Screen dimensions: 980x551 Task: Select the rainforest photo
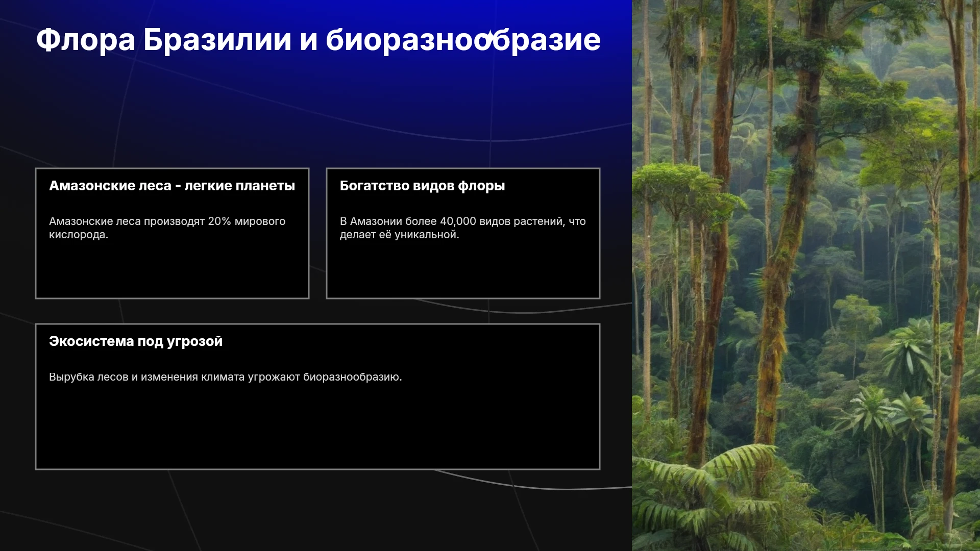(806, 275)
